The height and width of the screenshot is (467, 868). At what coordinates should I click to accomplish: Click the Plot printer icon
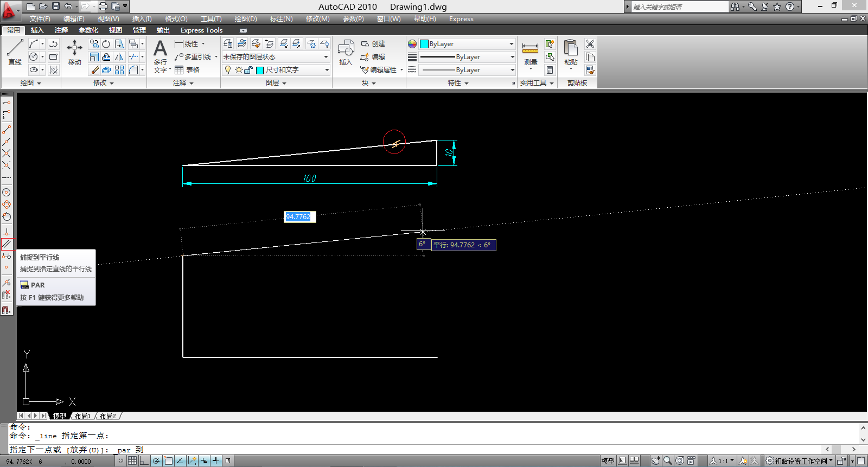pos(103,7)
